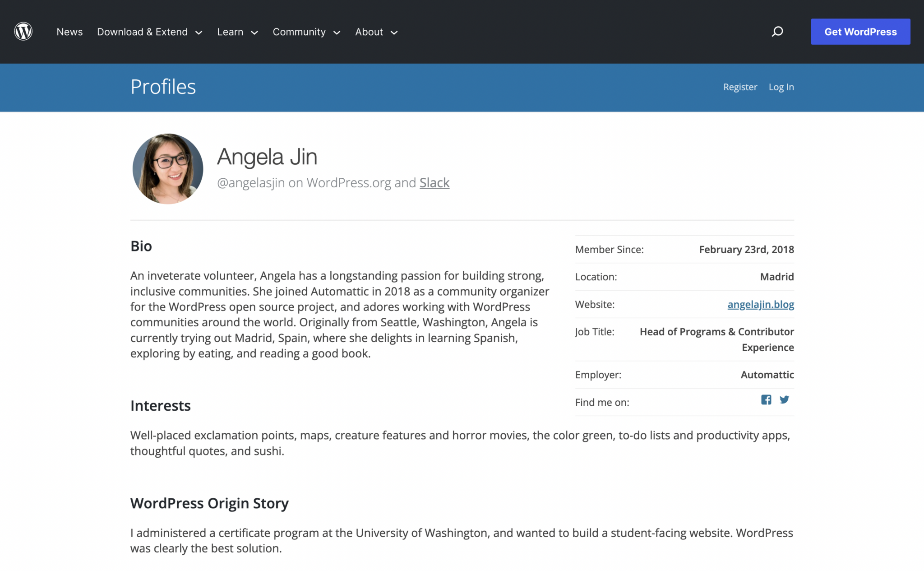Click the WordPress logo icon
The image size is (924, 571).
click(23, 32)
